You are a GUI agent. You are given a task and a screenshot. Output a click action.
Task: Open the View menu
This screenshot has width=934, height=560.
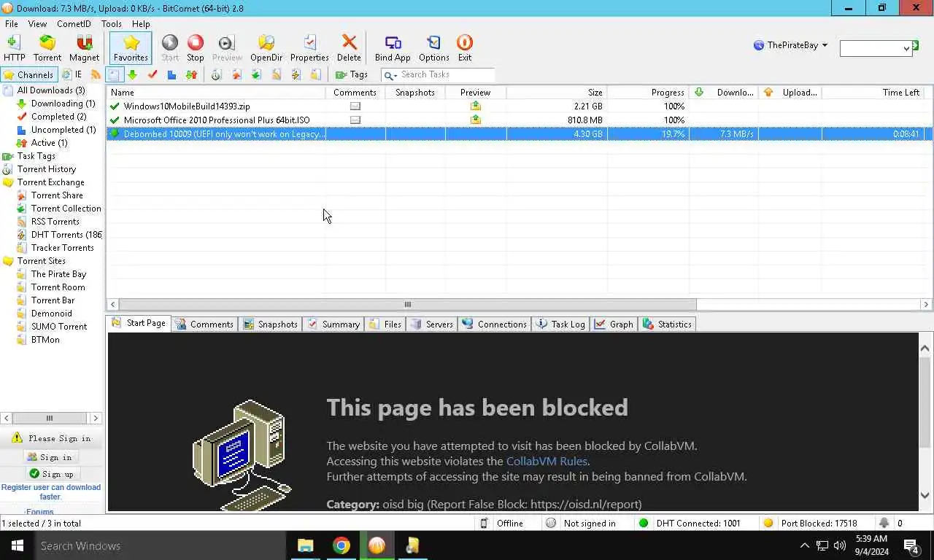(37, 24)
